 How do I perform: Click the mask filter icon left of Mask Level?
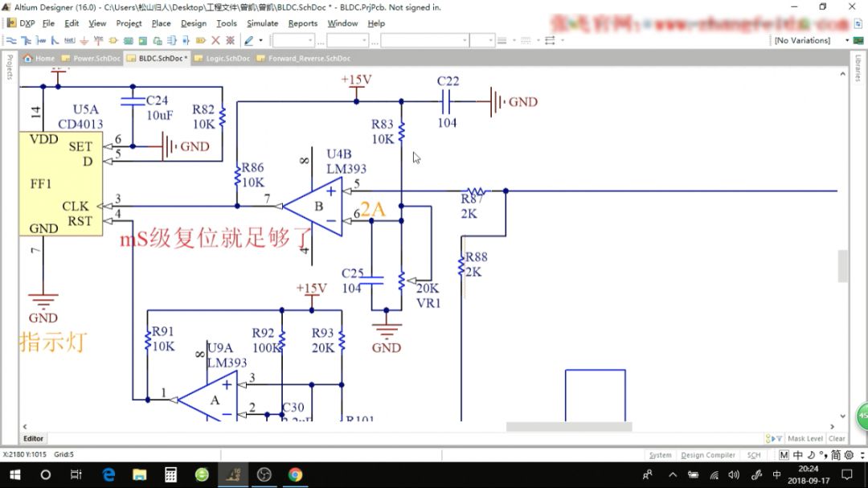pyautogui.click(x=774, y=438)
